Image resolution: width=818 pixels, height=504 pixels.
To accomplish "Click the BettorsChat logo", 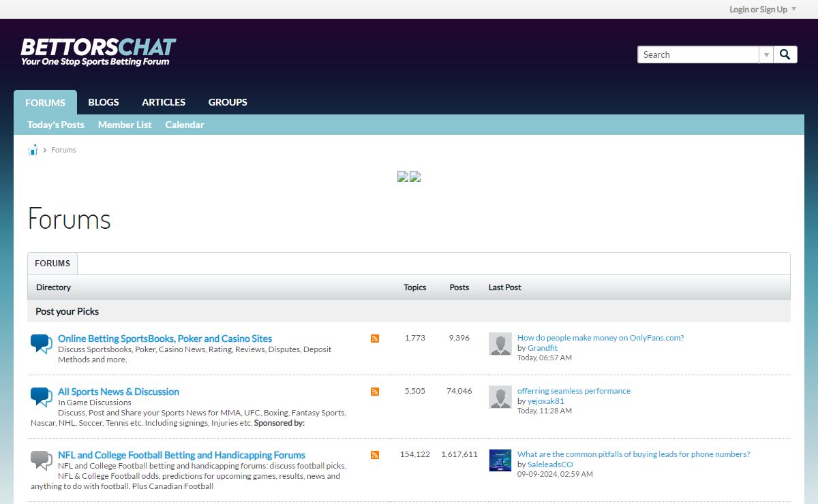I will tap(98, 52).
